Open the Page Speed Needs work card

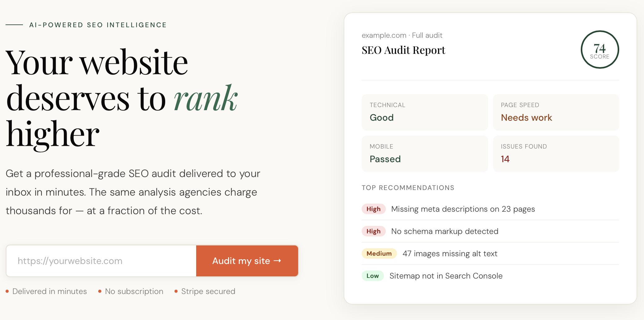click(x=556, y=112)
